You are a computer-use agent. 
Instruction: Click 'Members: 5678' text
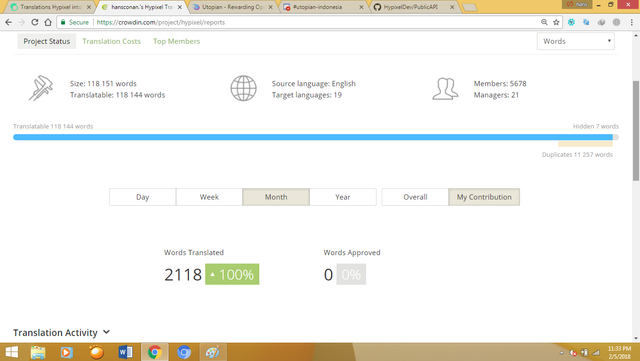point(500,83)
